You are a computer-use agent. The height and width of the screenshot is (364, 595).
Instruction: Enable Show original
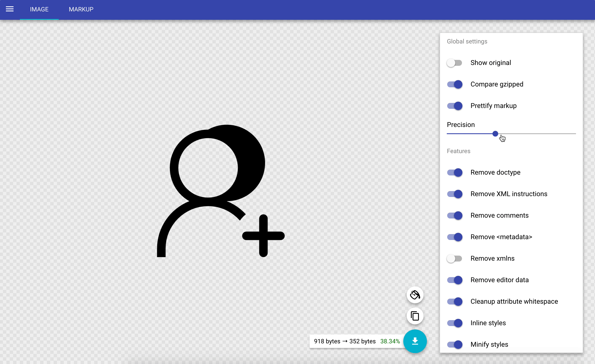point(455,63)
